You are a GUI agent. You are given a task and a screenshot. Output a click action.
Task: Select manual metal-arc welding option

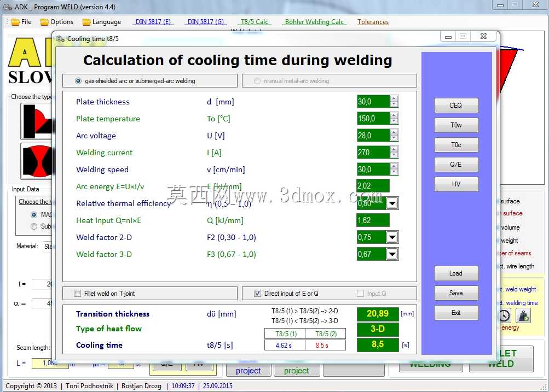pos(292,81)
